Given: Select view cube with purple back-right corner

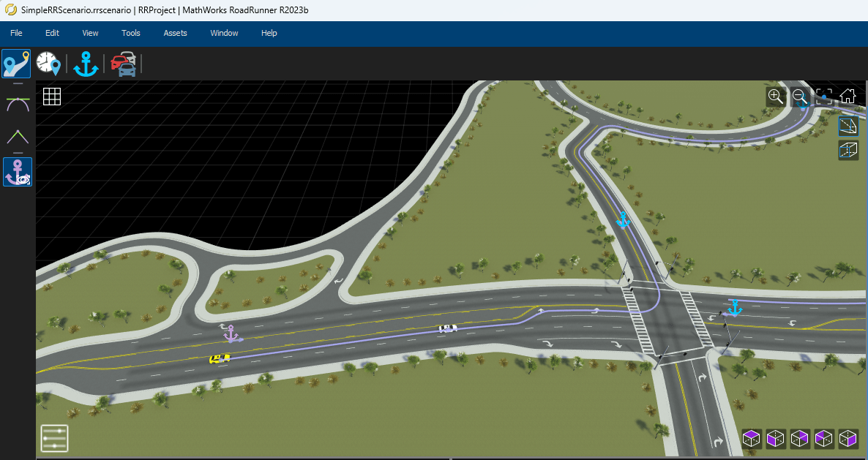Looking at the screenshot, I should pos(800,439).
